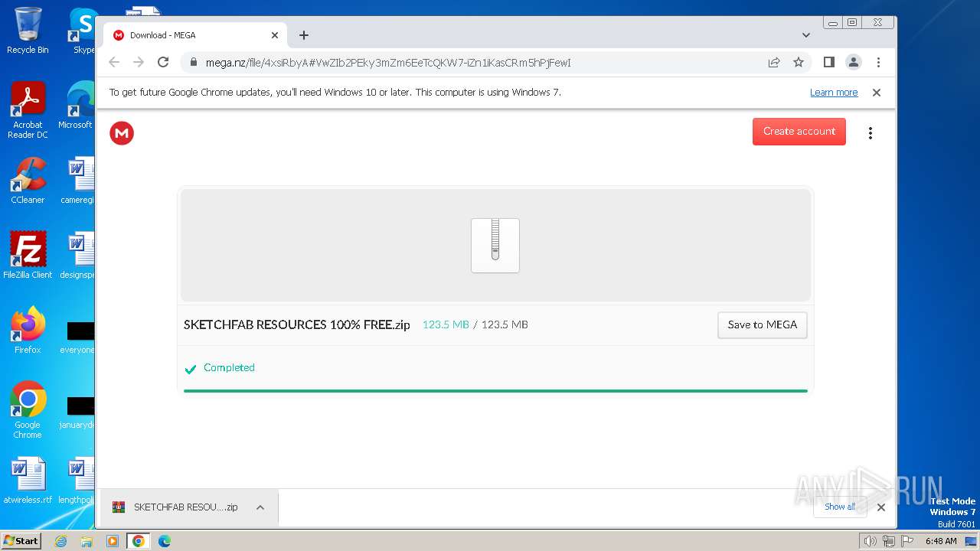Open Chrome profile avatar menu
Image resolution: width=980 pixels, height=551 pixels.
(853, 63)
